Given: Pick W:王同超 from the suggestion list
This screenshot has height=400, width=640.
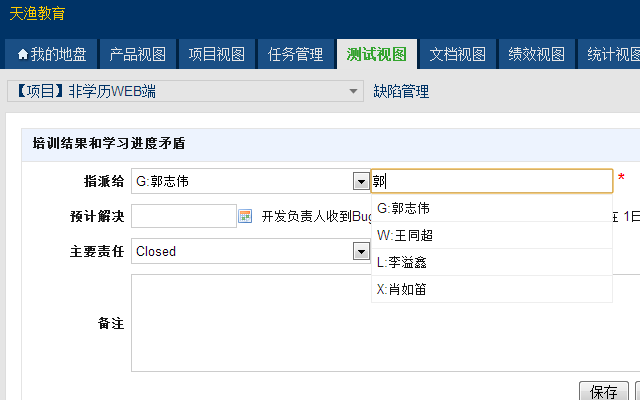Looking at the screenshot, I should click(x=405, y=236).
